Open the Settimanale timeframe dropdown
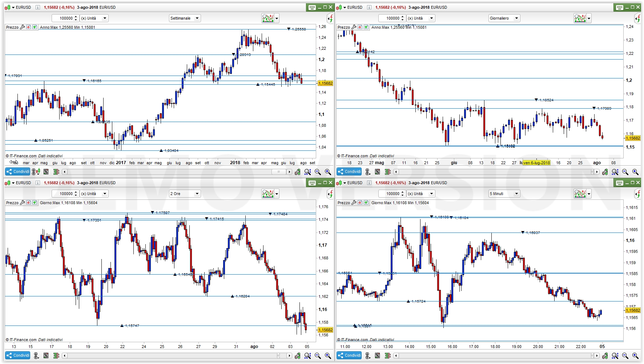Screen dimensions: 644x364 (x=185, y=18)
